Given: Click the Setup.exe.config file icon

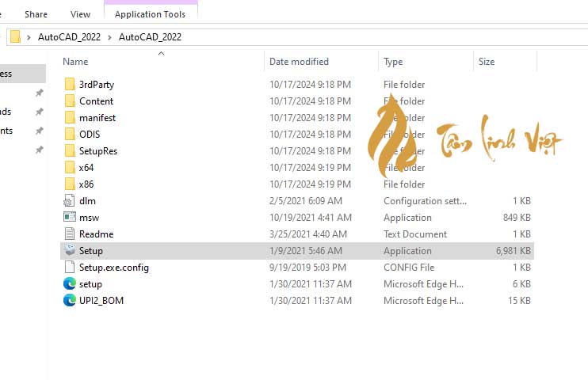Looking at the screenshot, I should (x=70, y=268).
